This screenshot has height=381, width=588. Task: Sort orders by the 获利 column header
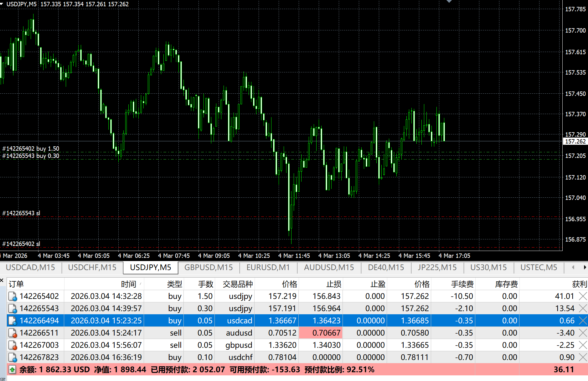coord(579,284)
